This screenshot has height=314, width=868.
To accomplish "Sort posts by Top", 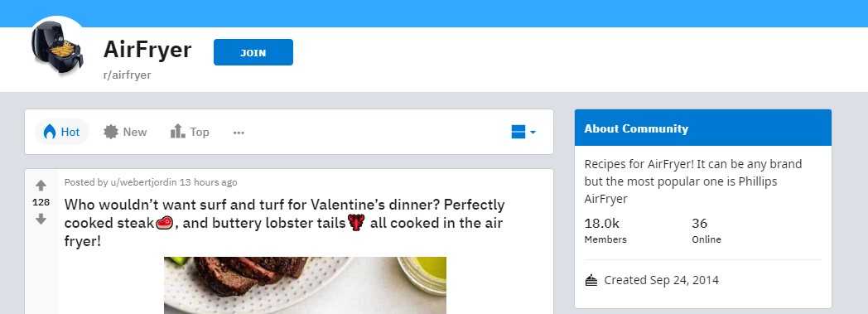I will (190, 132).
